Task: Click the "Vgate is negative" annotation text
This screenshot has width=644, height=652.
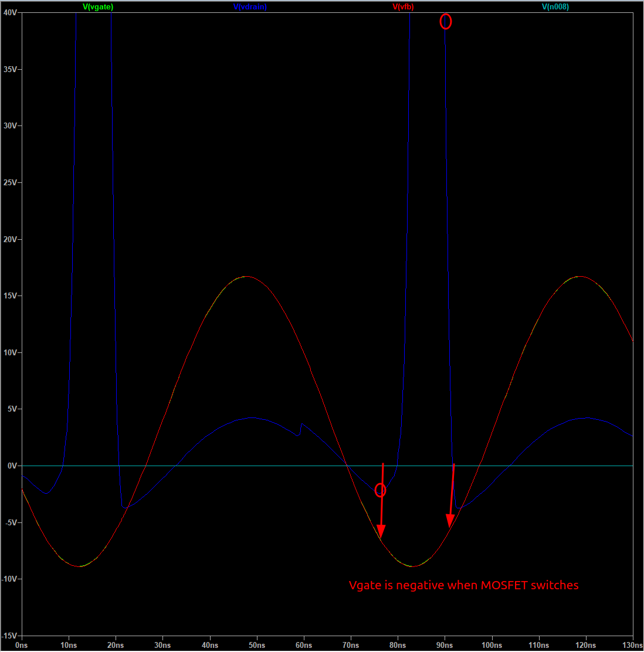Action: pyautogui.click(x=463, y=585)
